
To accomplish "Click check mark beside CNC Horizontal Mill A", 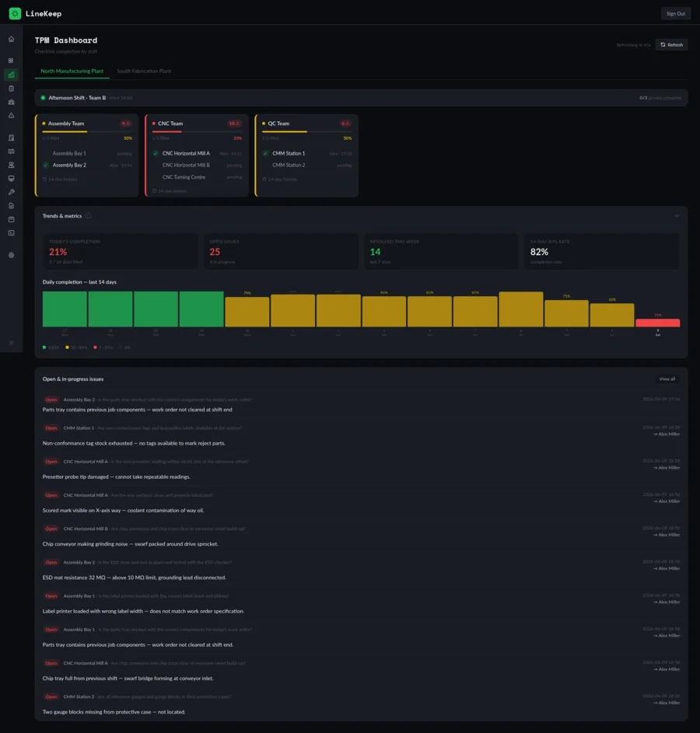I will coord(156,153).
